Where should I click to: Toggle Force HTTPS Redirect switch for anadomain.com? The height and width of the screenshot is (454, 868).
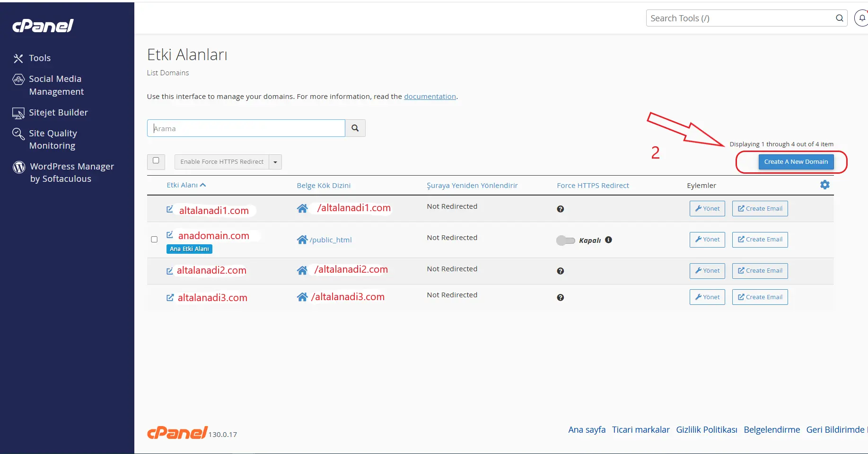coord(565,240)
